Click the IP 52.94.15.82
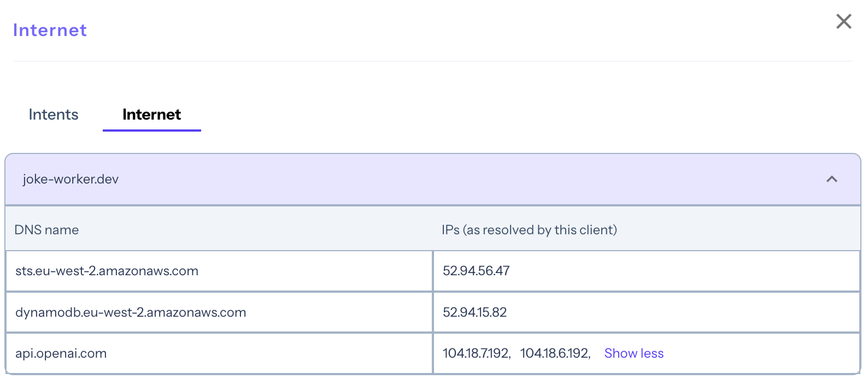Image resolution: width=868 pixels, height=391 pixels. [474, 312]
